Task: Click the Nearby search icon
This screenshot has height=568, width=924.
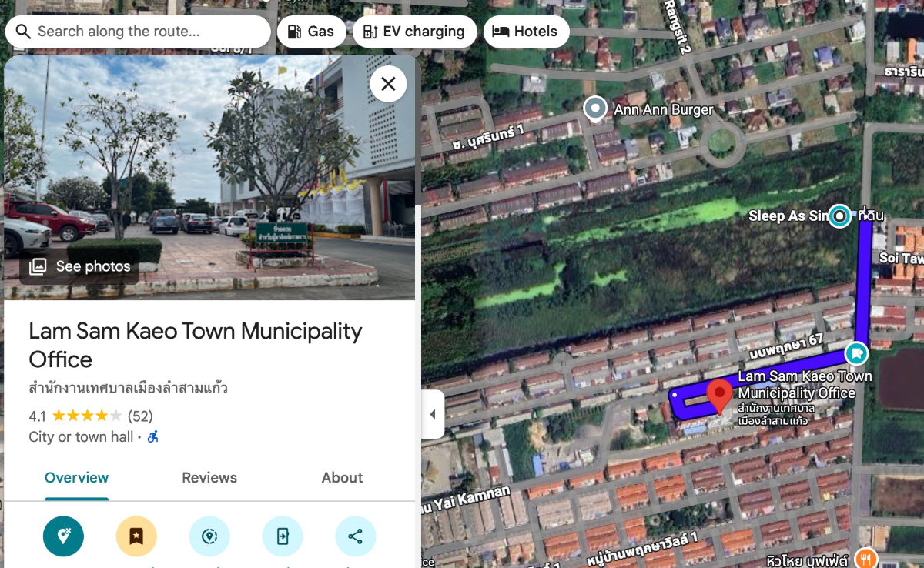Action: pos(209,536)
